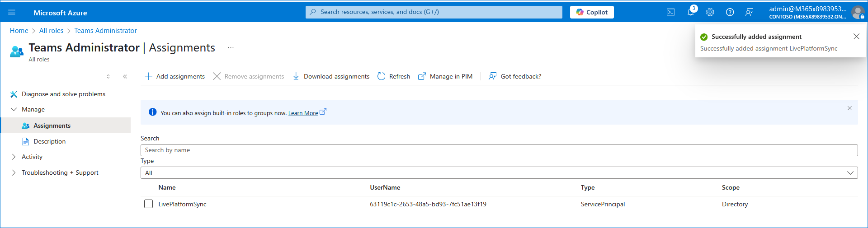The image size is (868, 228).
Task: Click the Microsoft Azure brand label
Action: pyautogui.click(x=60, y=13)
